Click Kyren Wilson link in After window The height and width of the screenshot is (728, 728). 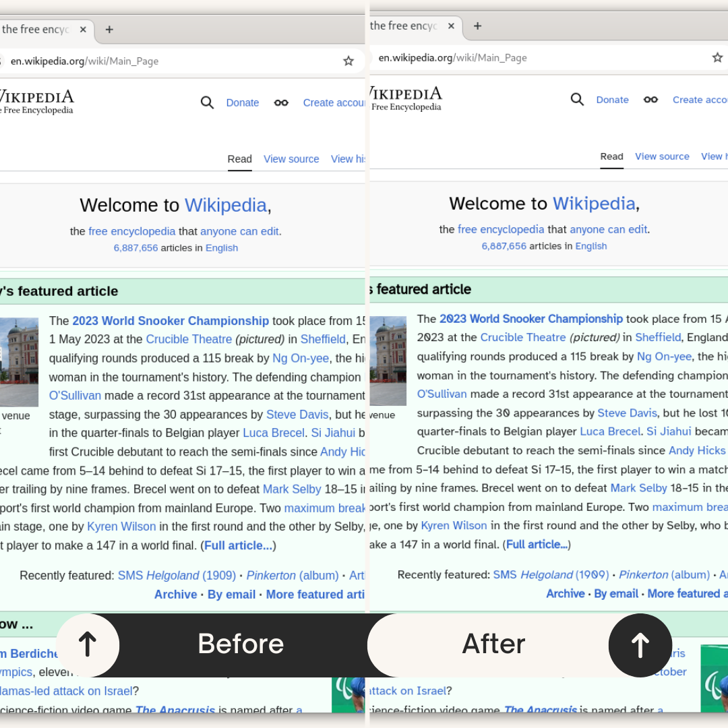click(x=454, y=526)
